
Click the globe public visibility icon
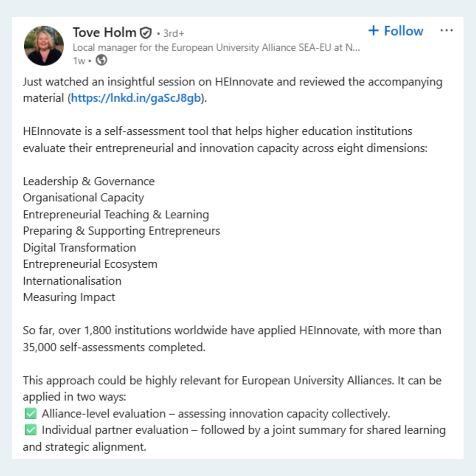[x=101, y=60]
